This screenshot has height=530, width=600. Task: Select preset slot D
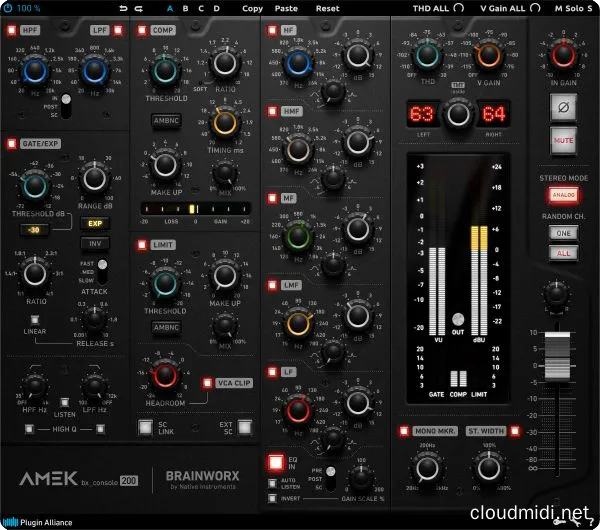216,8
